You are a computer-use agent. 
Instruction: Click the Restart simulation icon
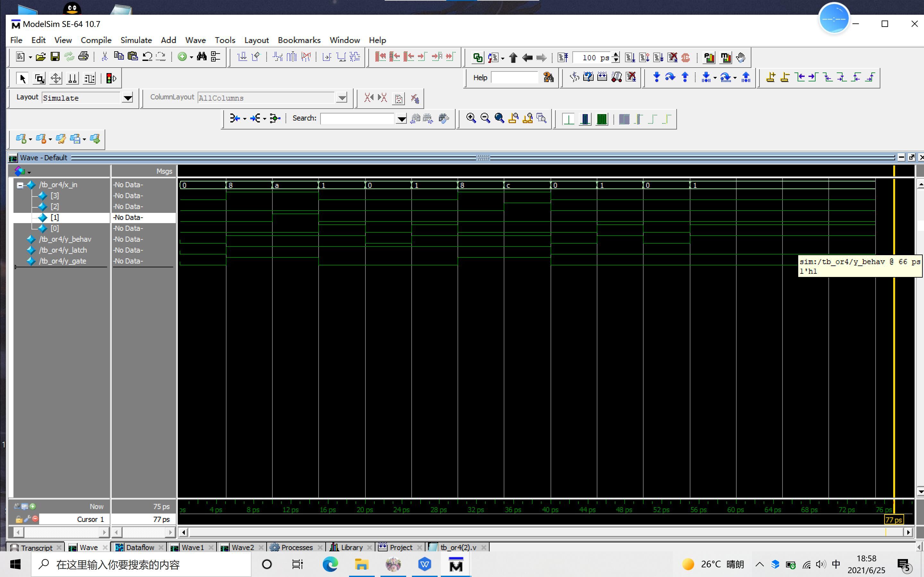tap(563, 58)
